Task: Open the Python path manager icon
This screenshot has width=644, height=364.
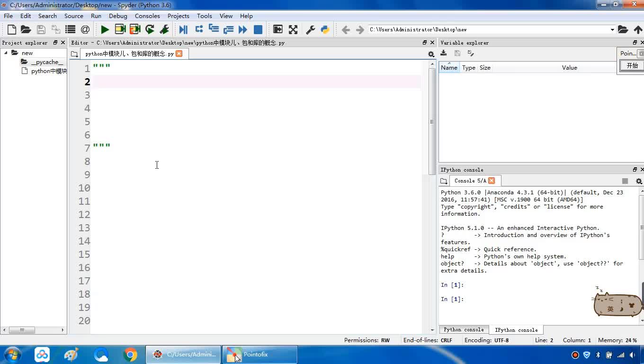Action: click(325, 29)
